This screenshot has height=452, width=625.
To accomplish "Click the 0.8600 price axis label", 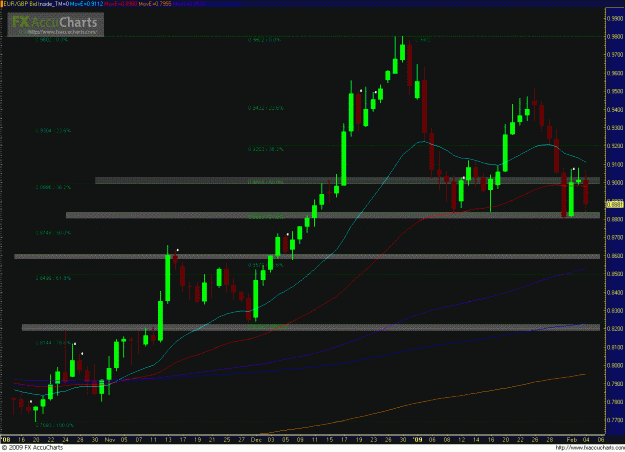I will point(616,255).
